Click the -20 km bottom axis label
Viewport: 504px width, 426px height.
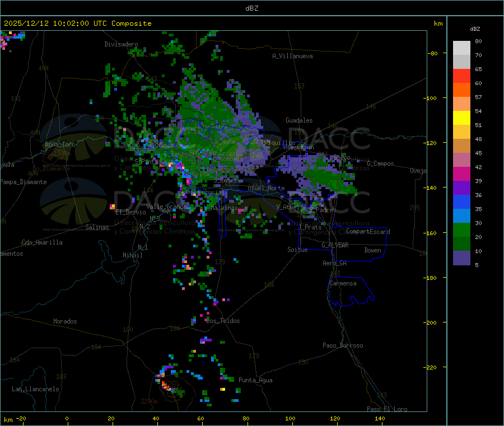click(21, 418)
